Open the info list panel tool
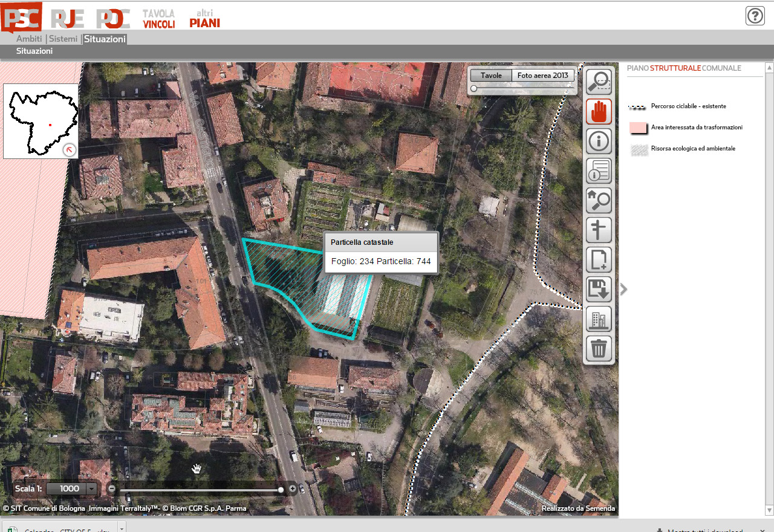The image size is (774, 532). [599, 171]
